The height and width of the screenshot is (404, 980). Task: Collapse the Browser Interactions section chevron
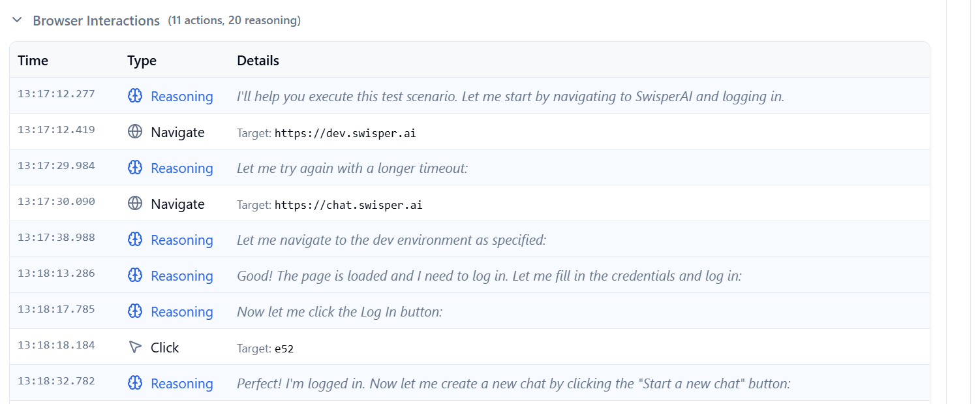[17, 20]
